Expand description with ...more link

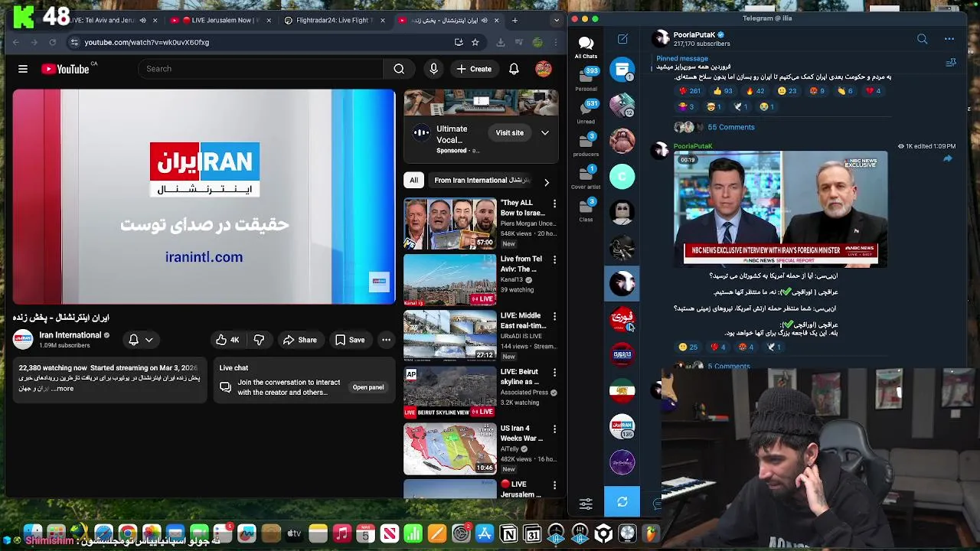(x=64, y=389)
